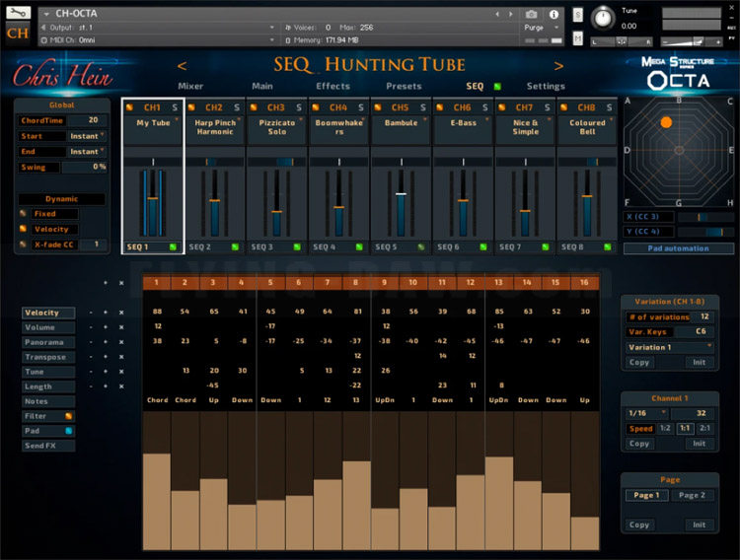Screen dimensions: 740x560
Task: Open the End Instant dropdown
Action: (87, 152)
